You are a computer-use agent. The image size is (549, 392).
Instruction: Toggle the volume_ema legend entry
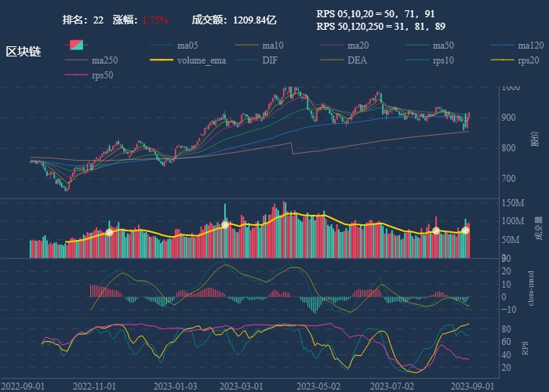tap(201, 60)
